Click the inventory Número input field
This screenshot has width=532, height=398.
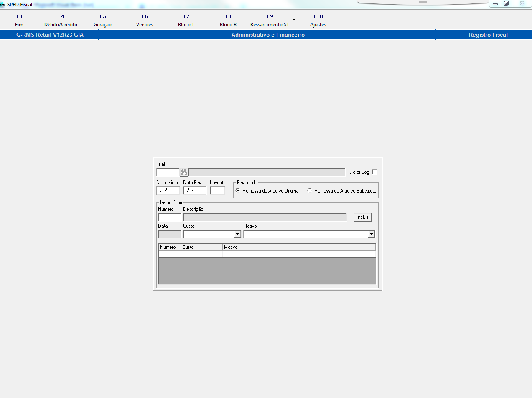(170, 217)
